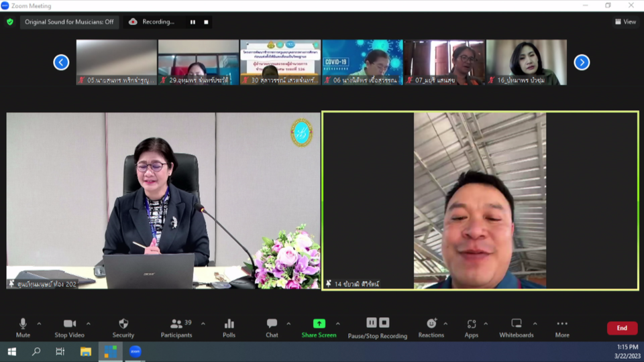This screenshot has height=362, width=644.
Task: Open Windows File Explorer from taskbar
Action: coord(86,351)
